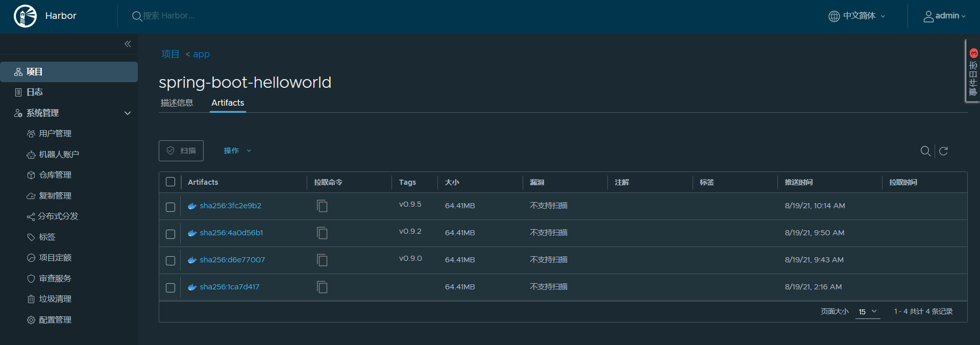
Task: Click the globe language icon
Action: click(834, 16)
